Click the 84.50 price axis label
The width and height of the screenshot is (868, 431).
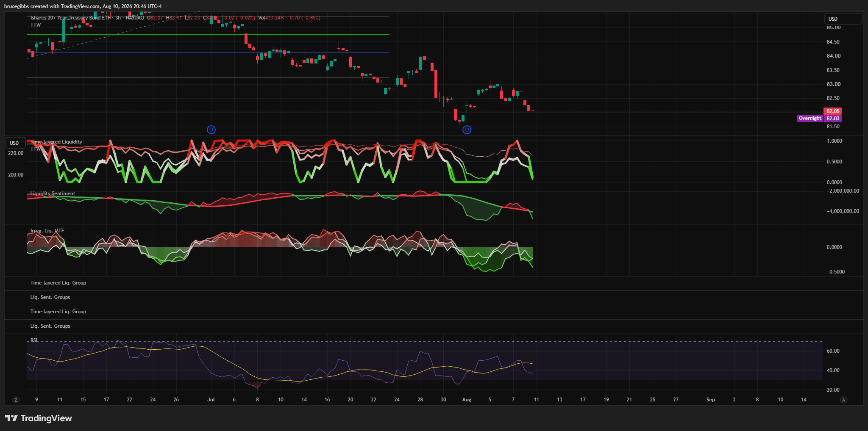click(833, 42)
